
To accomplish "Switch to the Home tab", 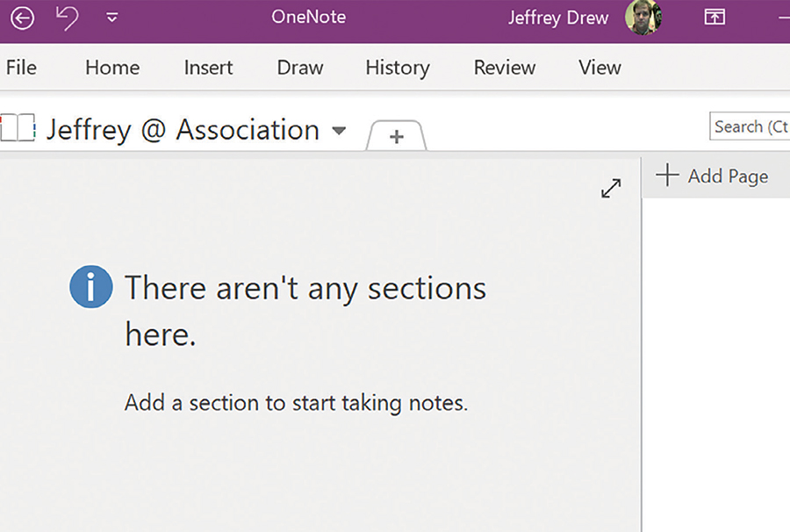I will point(112,68).
